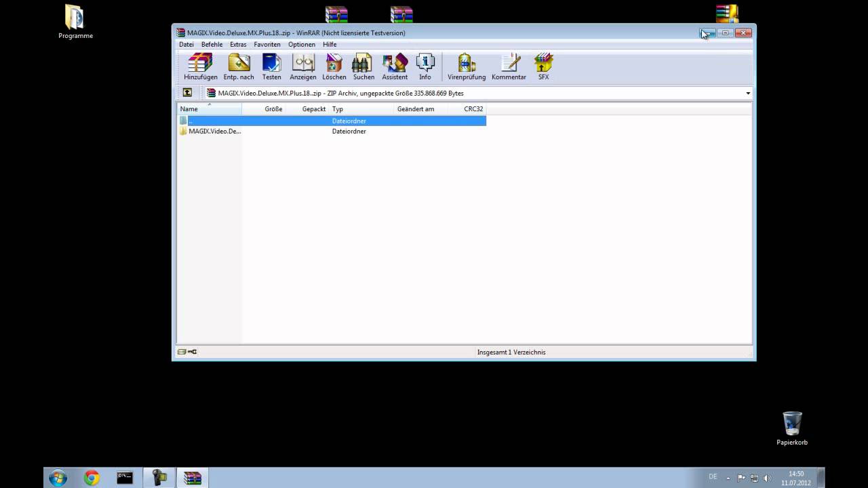
Task: Click the Hinzufügen toolbar icon
Action: [x=201, y=67]
